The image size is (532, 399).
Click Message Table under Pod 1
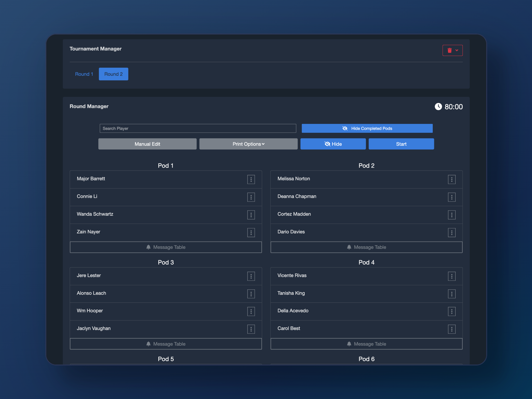pos(166,247)
